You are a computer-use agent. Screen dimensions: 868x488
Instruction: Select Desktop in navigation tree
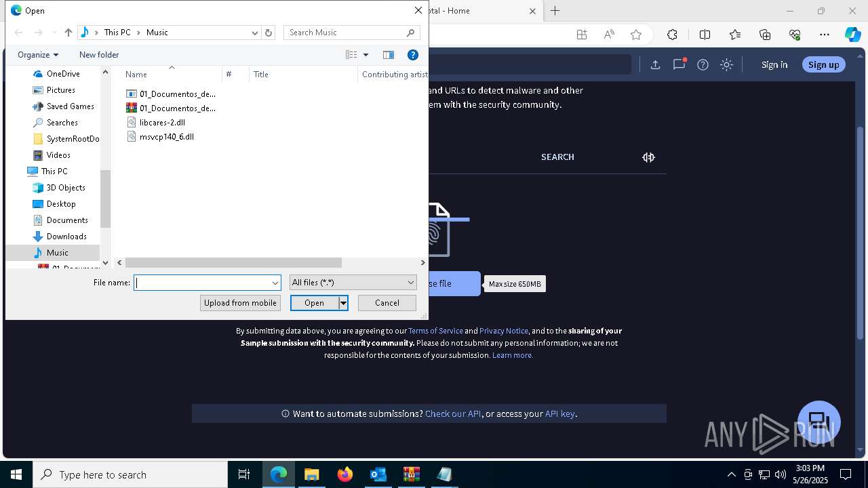[x=61, y=204]
